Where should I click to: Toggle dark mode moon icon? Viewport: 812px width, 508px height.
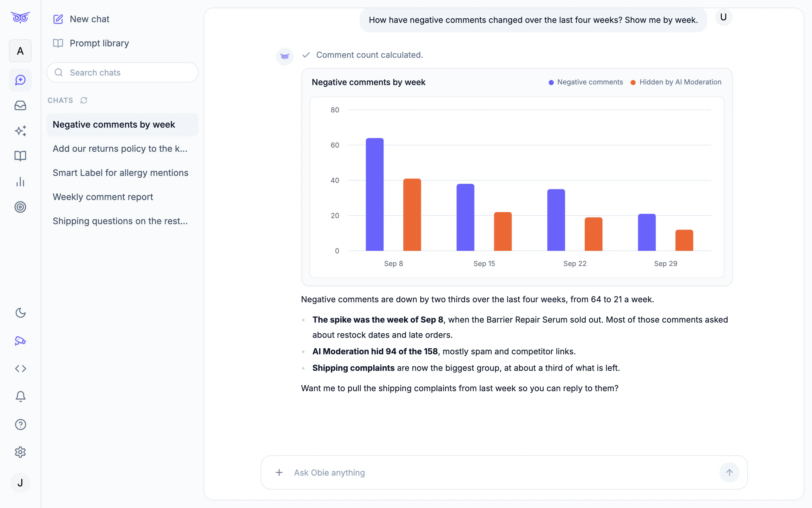pyautogui.click(x=21, y=313)
